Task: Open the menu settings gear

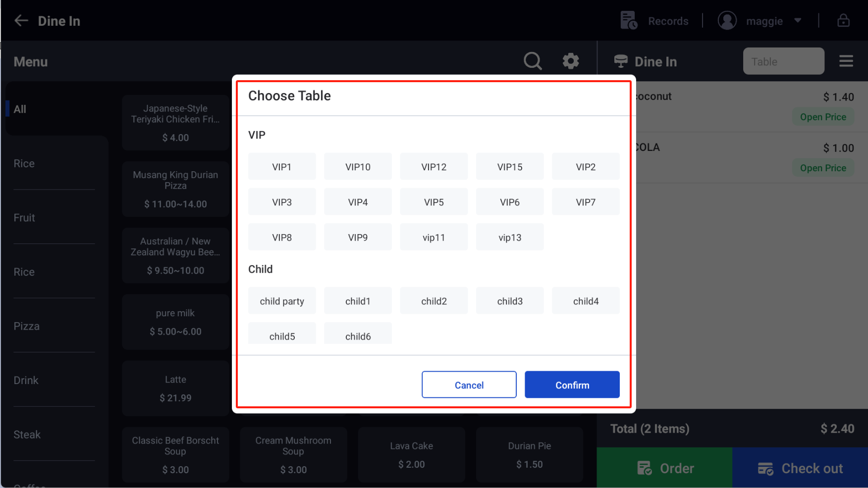Action: click(x=571, y=60)
